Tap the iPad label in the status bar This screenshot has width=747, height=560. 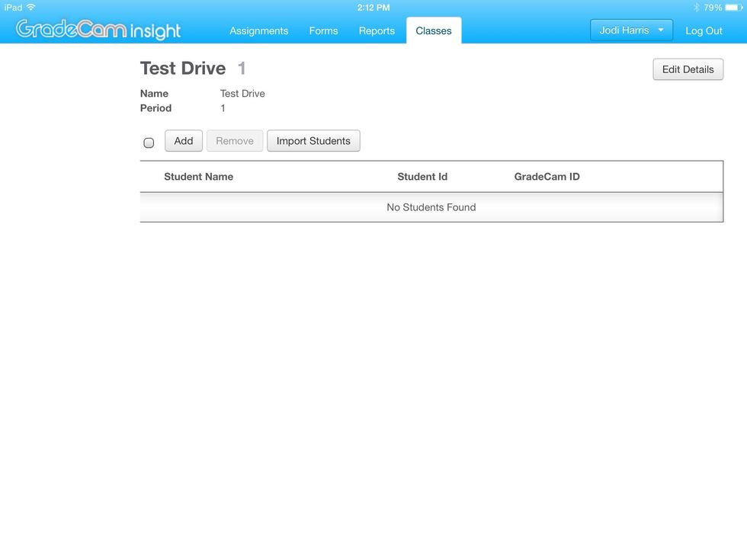pyautogui.click(x=14, y=8)
